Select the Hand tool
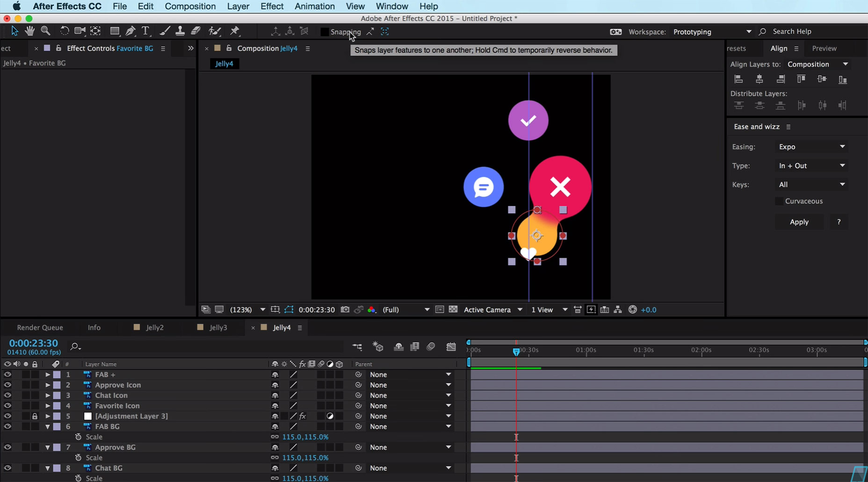 [x=30, y=31]
